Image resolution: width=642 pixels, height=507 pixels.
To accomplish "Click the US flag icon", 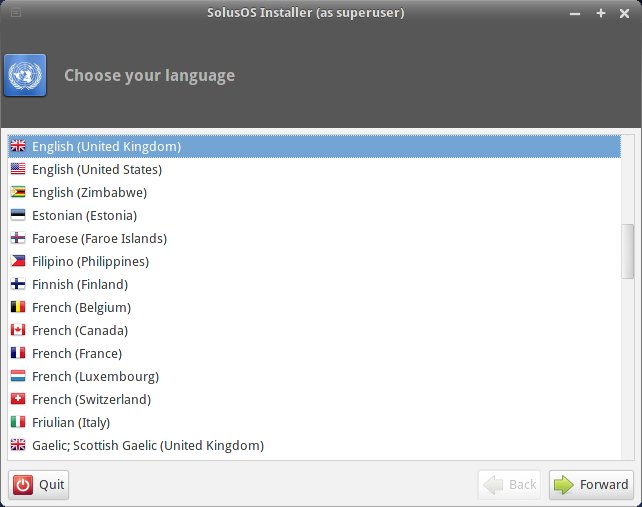I will [x=18, y=169].
